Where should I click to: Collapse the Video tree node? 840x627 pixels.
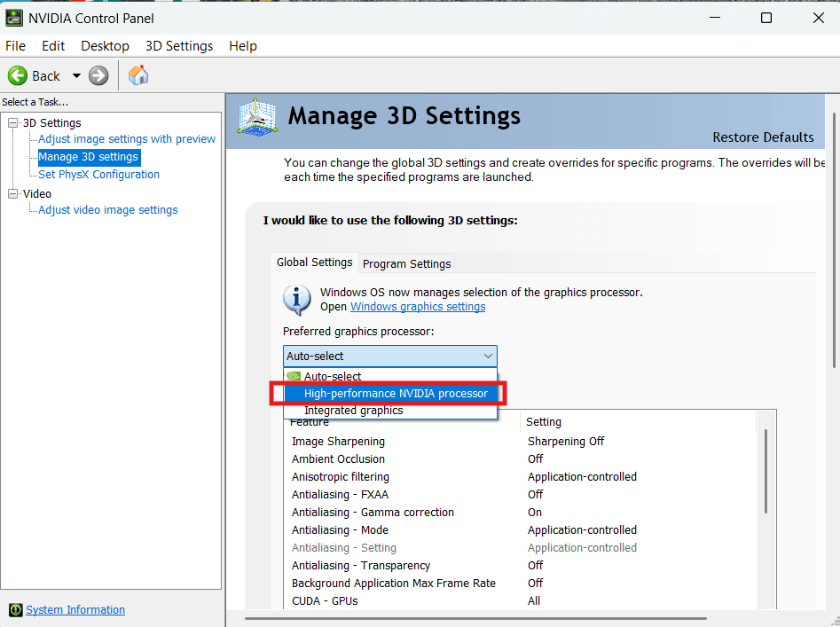click(12, 193)
